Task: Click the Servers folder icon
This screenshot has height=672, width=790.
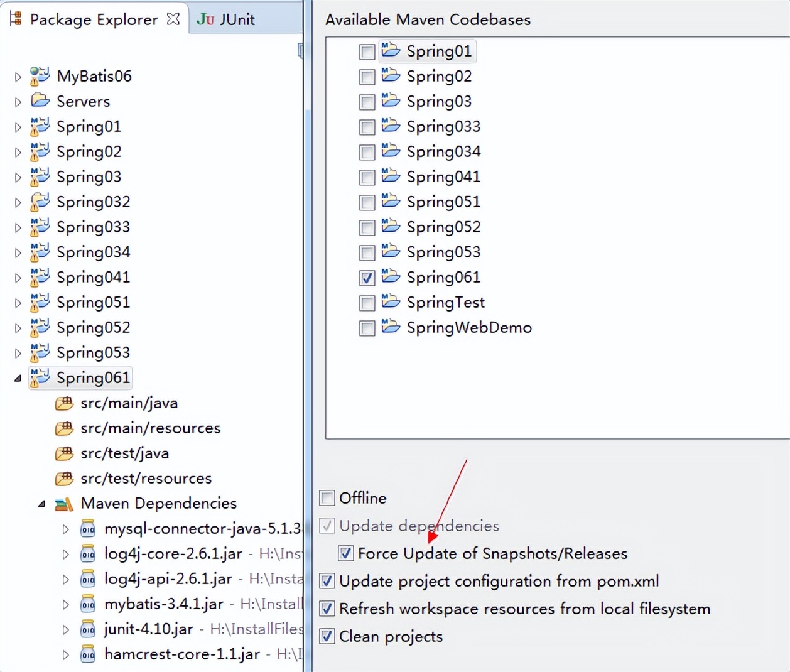Action: click(40, 100)
